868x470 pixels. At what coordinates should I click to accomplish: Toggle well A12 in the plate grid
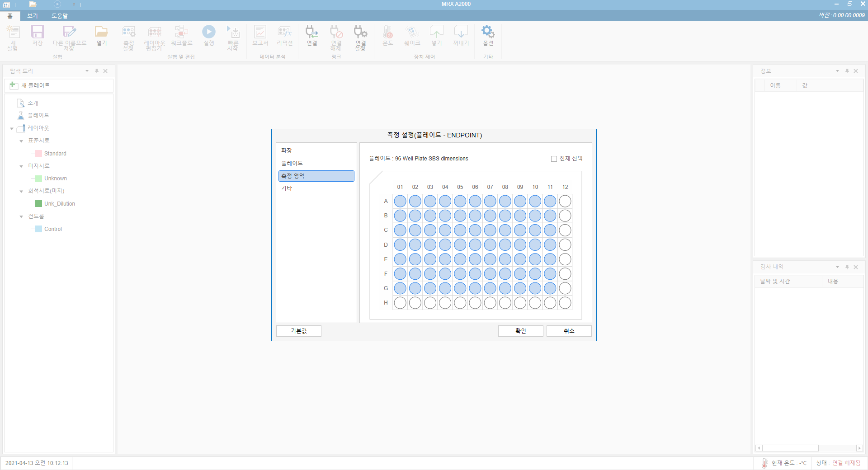565,201
